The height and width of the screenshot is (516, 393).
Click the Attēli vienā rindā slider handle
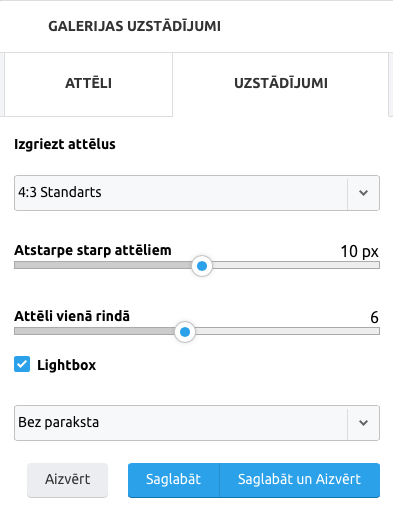185,332
